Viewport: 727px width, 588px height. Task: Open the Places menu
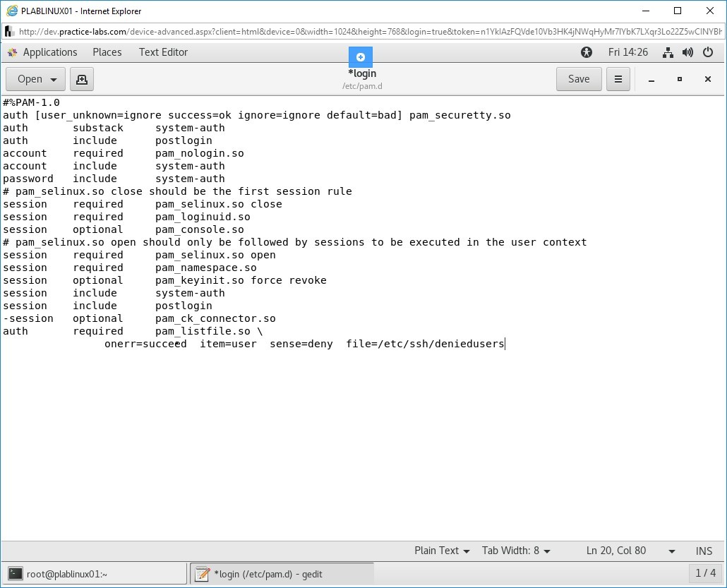[x=107, y=52]
